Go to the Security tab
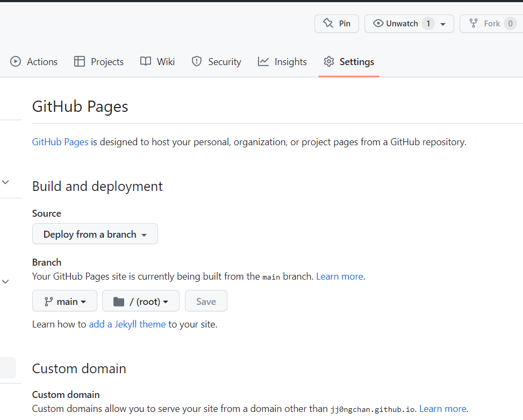Screen dimensions: 523x420 216,62
